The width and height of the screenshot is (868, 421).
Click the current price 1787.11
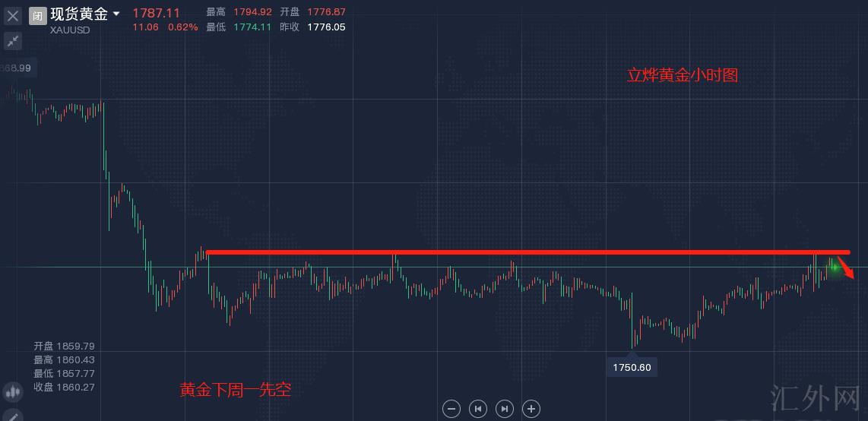point(157,13)
